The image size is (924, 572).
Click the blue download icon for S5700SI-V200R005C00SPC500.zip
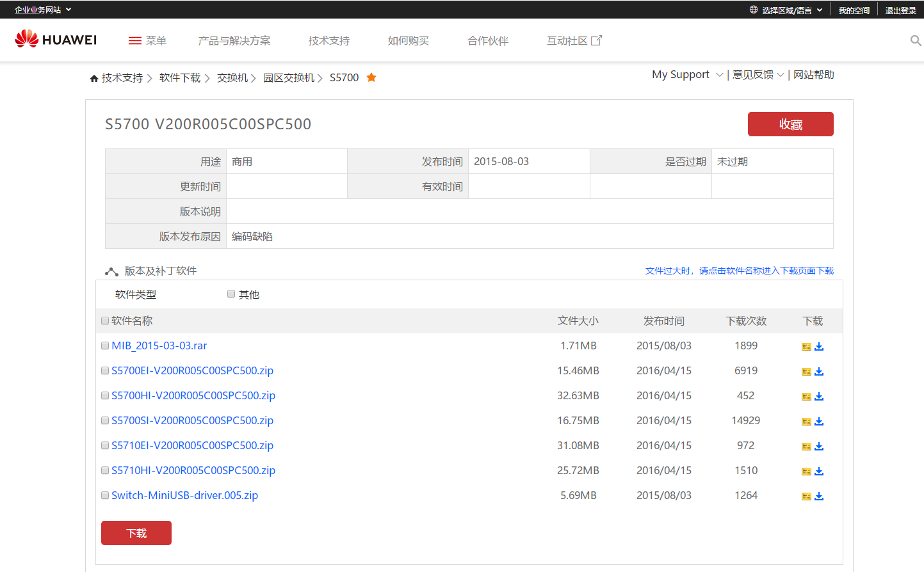pyautogui.click(x=819, y=421)
